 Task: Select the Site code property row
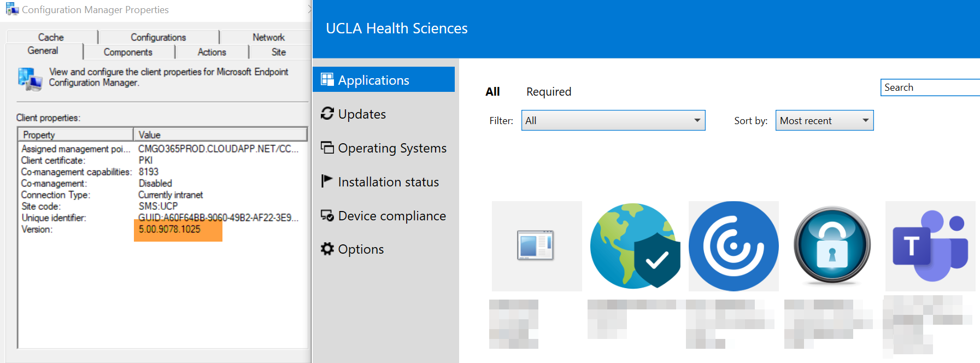pyautogui.click(x=162, y=206)
